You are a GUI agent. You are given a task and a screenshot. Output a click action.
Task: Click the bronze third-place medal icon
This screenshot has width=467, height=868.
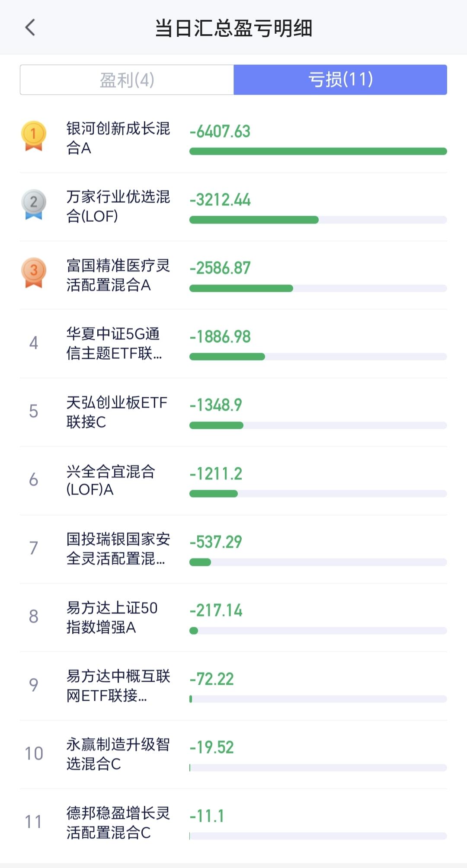[x=34, y=273]
